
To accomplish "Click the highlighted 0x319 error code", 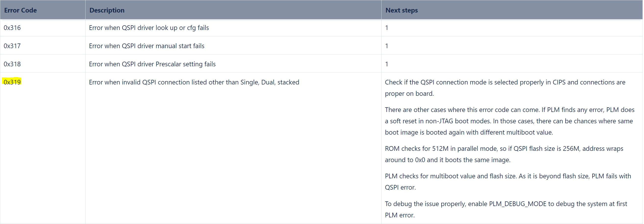I will pos(12,82).
